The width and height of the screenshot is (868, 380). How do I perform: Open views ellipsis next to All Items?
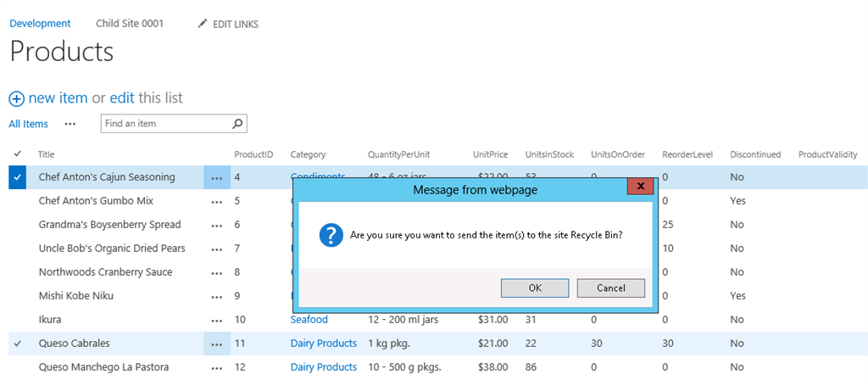point(70,124)
